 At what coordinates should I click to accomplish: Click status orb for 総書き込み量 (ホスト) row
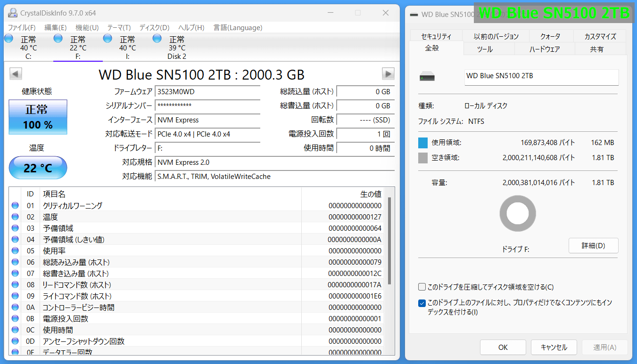tap(15, 273)
